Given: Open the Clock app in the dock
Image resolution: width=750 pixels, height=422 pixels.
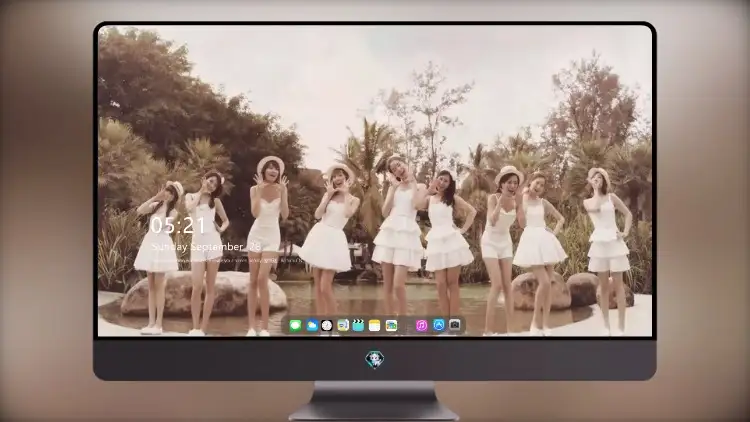Looking at the screenshot, I should 327,326.
